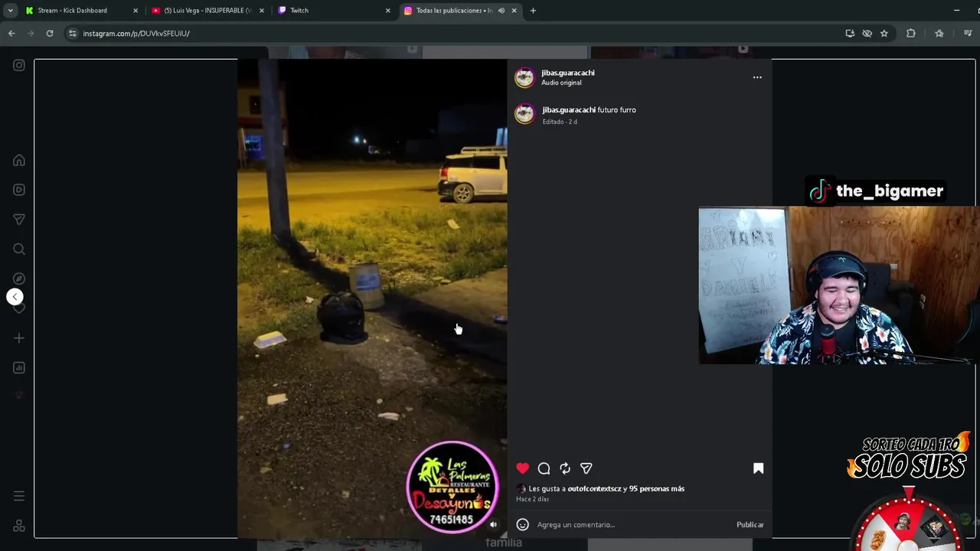Go back in browser history
The height and width of the screenshot is (551, 980).
pyautogui.click(x=11, y=33)
